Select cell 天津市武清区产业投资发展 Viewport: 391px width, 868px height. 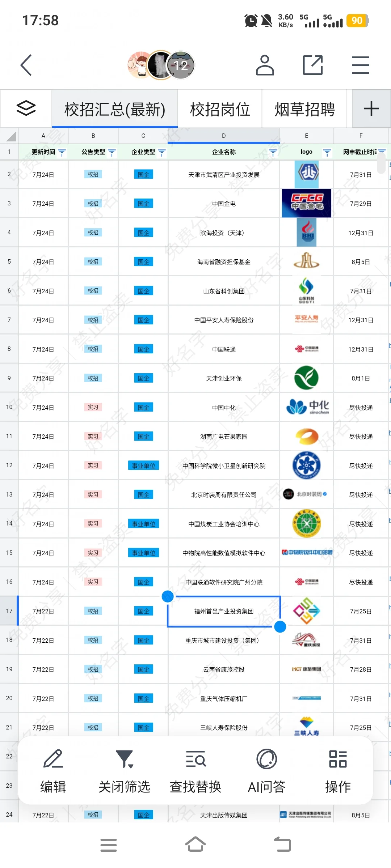pos(224,175)
